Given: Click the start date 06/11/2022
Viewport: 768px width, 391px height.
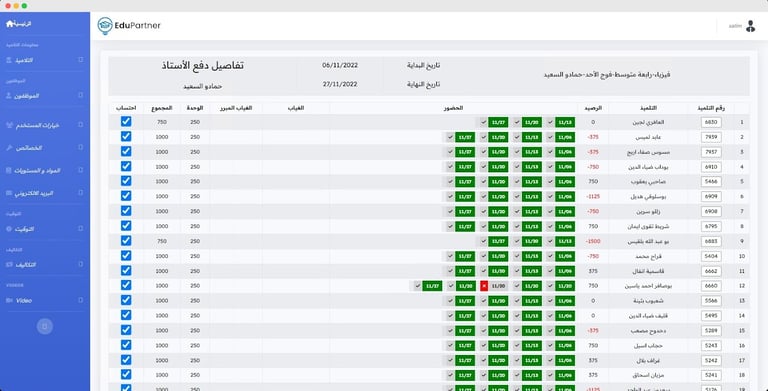Looking at the screenshot, I should coord(340,65).
